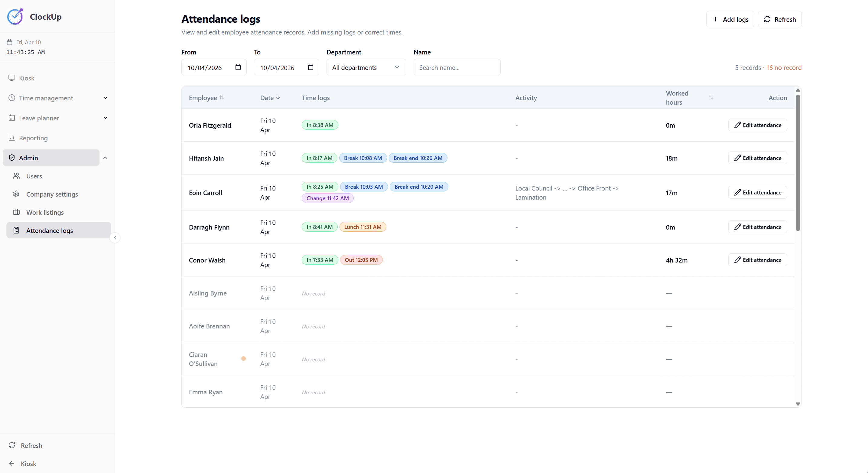Expand the Time management menu chevron

(105, 98)
